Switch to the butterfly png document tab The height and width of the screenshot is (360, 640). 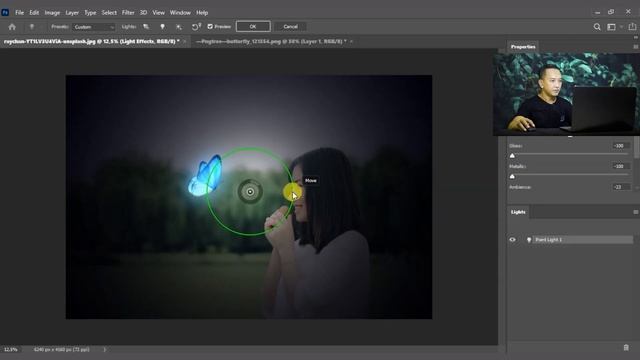pyautogui.click(x=271, y=41)
